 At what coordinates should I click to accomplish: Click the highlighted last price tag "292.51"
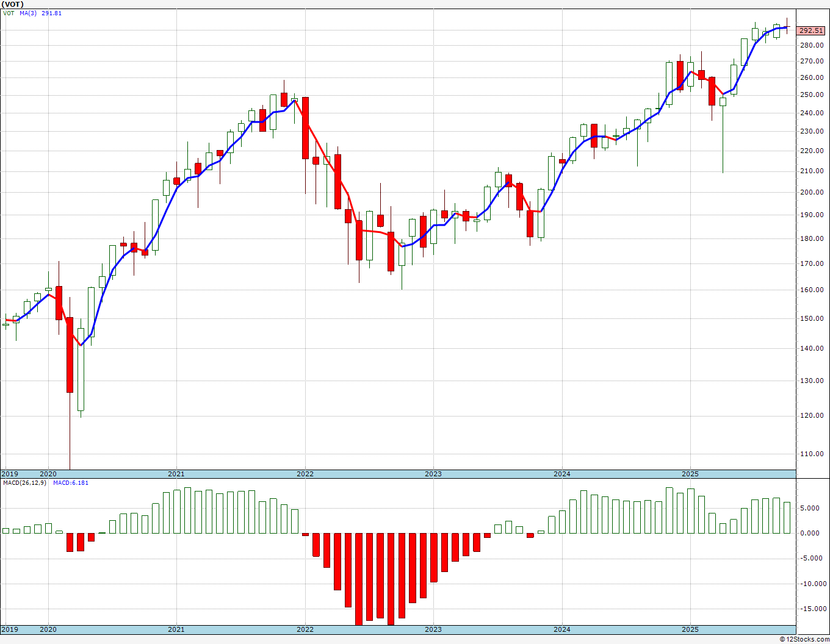(x=811, y=30)
